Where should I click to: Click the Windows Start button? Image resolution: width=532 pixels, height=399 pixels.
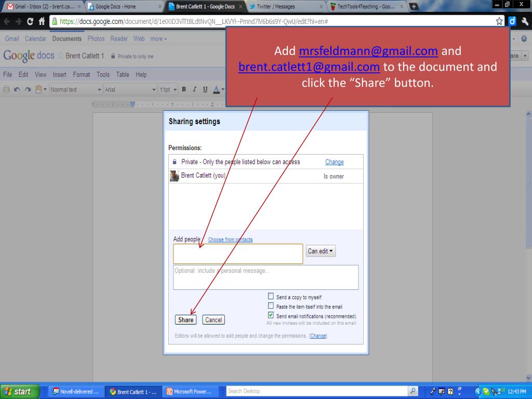tap(19, 392)
